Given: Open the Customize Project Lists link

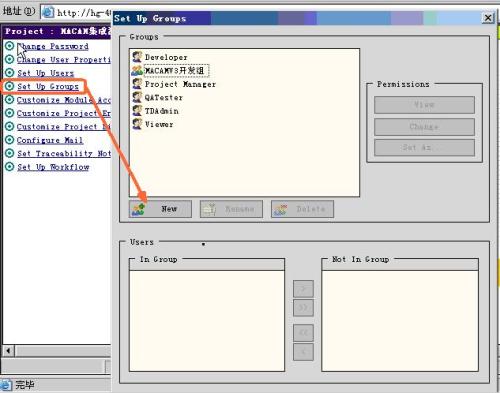Looking at the screenshot, I should click(64, 127).
